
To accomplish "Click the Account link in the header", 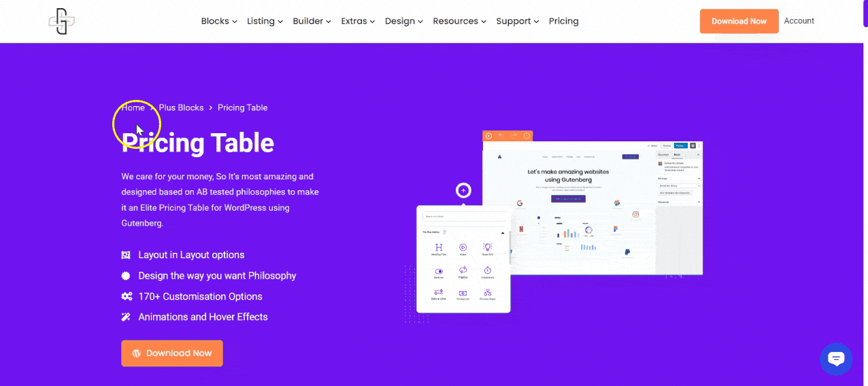I will pyautogui.click(x=799, y=21).
